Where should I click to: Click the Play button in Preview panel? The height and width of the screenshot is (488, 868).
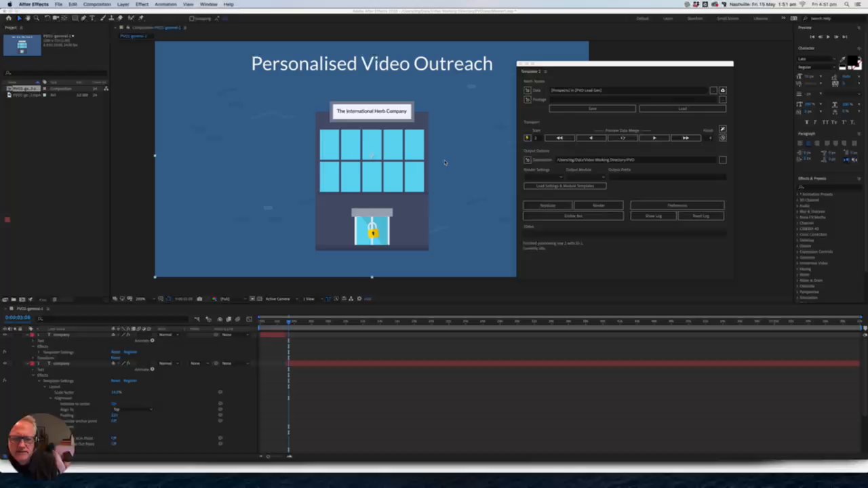pos(827,37)
